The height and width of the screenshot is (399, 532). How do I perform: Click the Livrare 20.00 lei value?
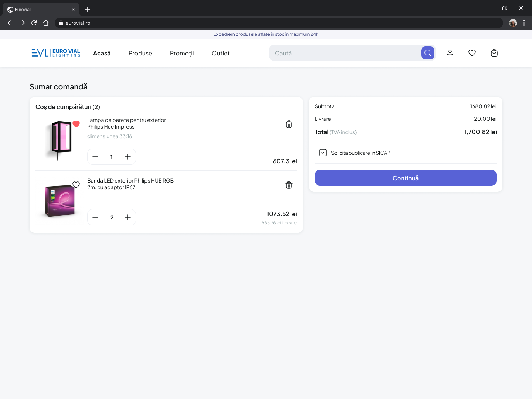click(485, 119)
